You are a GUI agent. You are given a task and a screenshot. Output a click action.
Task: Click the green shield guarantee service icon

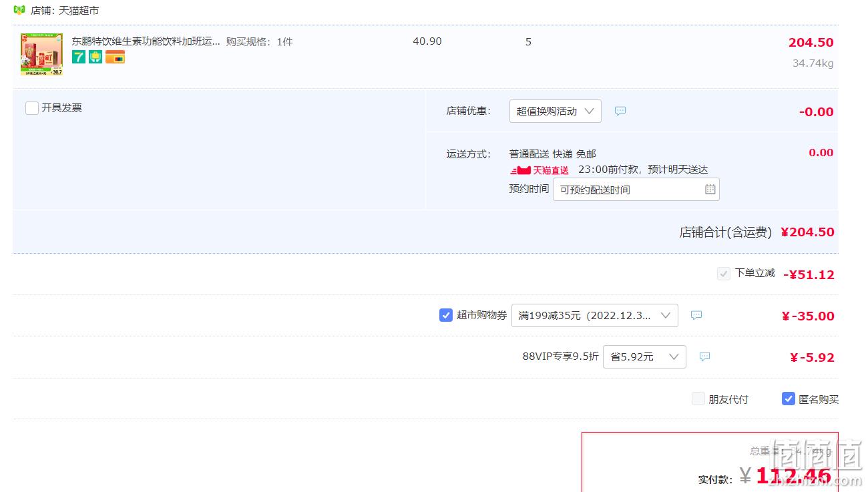point(95,57)
